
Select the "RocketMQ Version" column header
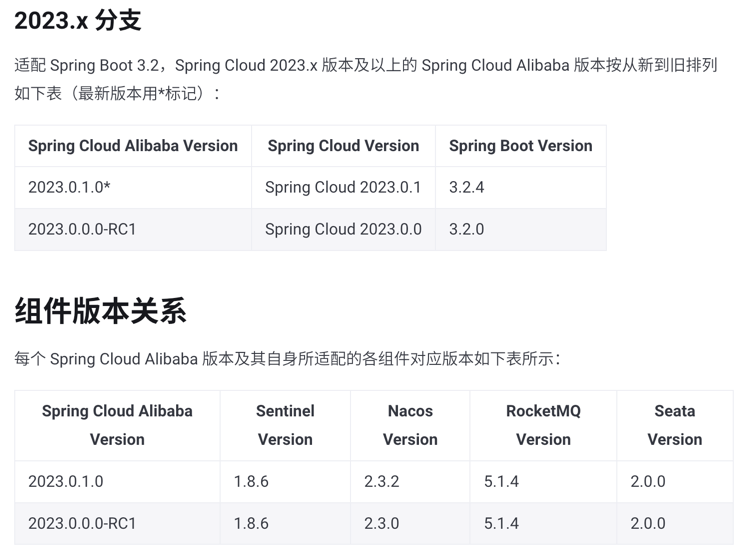click(543, 425)
